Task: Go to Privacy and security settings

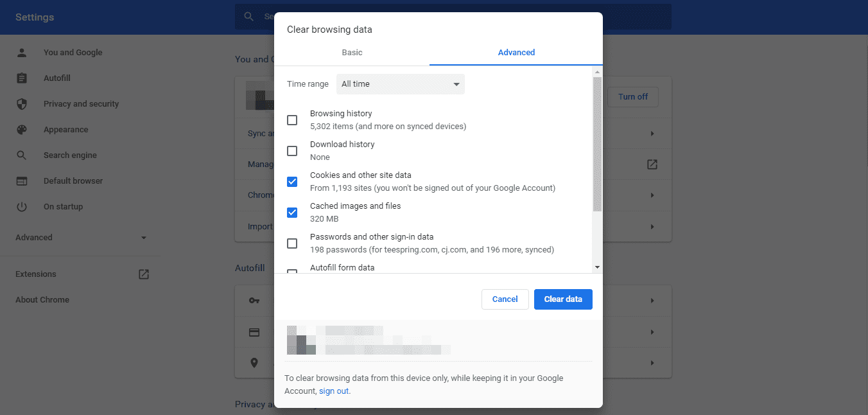Action: 81,104
